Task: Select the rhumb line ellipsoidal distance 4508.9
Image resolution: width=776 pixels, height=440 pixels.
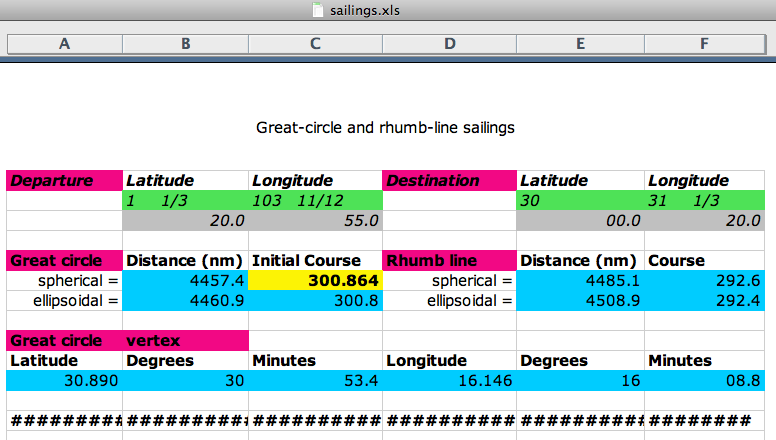Action: [x=580, y=300]
